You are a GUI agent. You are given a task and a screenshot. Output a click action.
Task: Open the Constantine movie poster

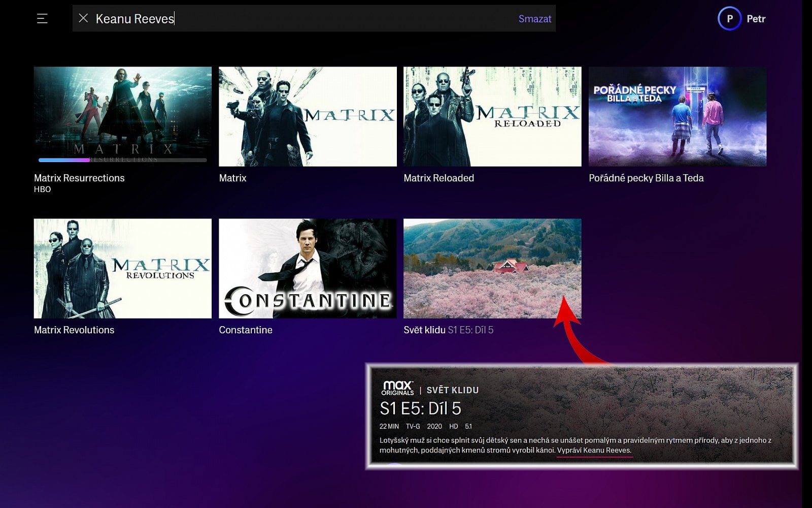[308, 268]
